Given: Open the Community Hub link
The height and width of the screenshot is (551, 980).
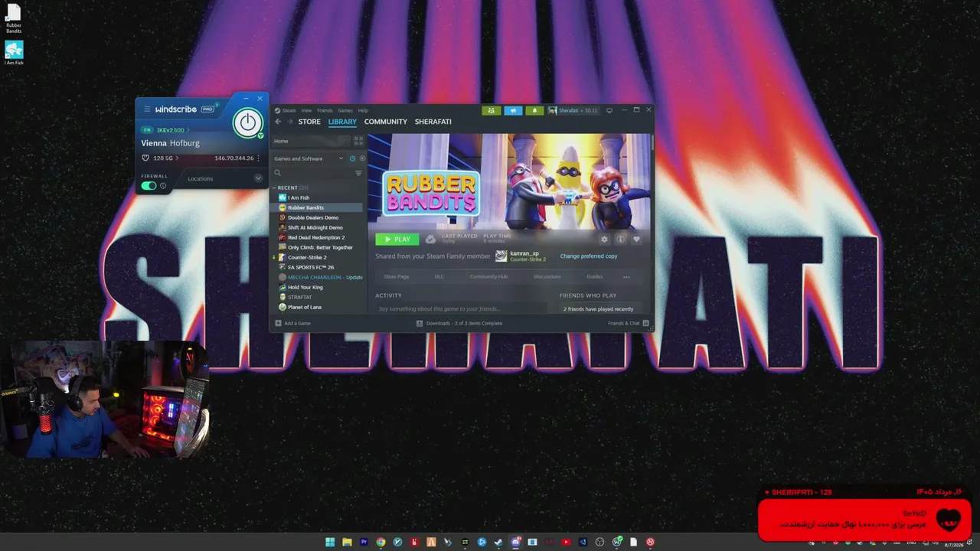Looking at the screenshot, I should point(488,277).
